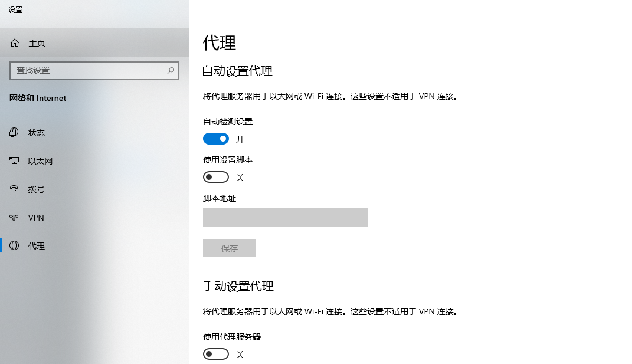
Task: Go to 主页 settings home
Action: point(37,43)
